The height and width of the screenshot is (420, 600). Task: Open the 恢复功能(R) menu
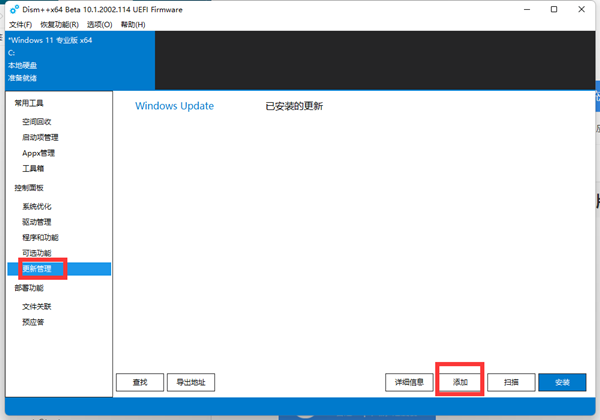[59, 24]
